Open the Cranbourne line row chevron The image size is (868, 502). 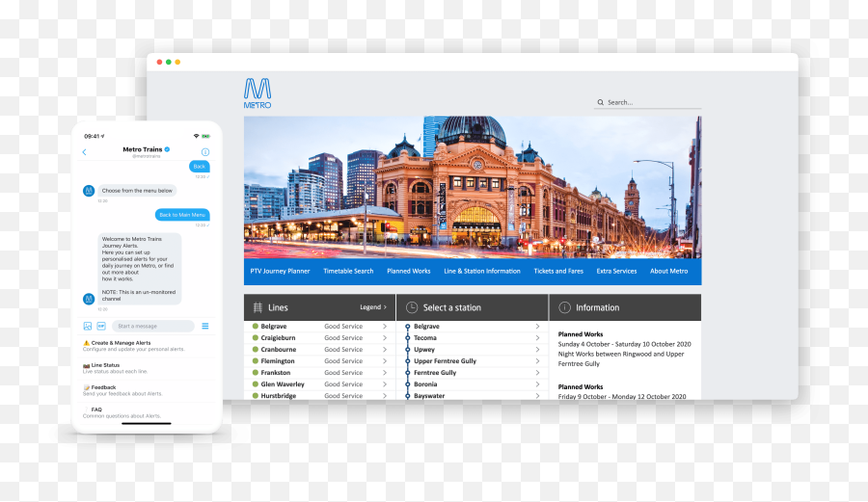[x=385, y=350]
